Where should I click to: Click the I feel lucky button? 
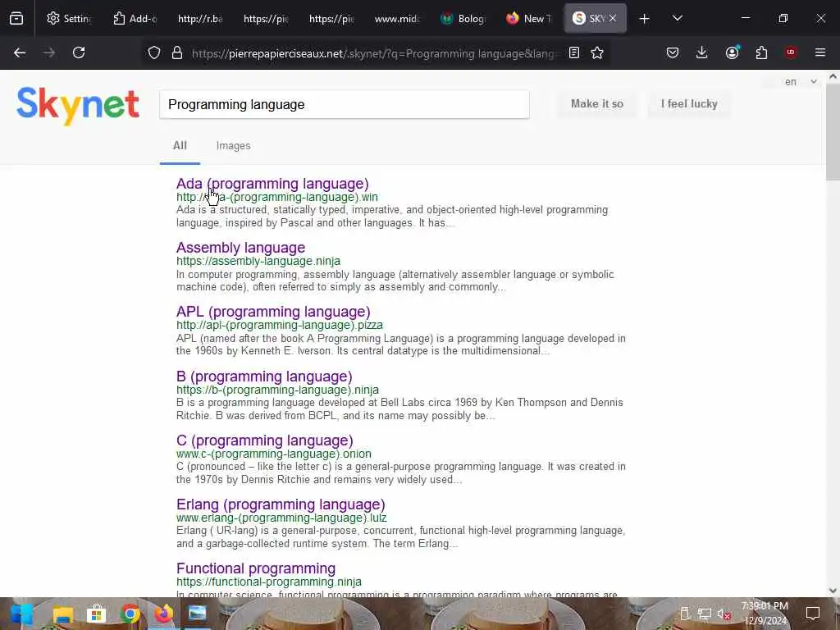click(x=689, y=104)
